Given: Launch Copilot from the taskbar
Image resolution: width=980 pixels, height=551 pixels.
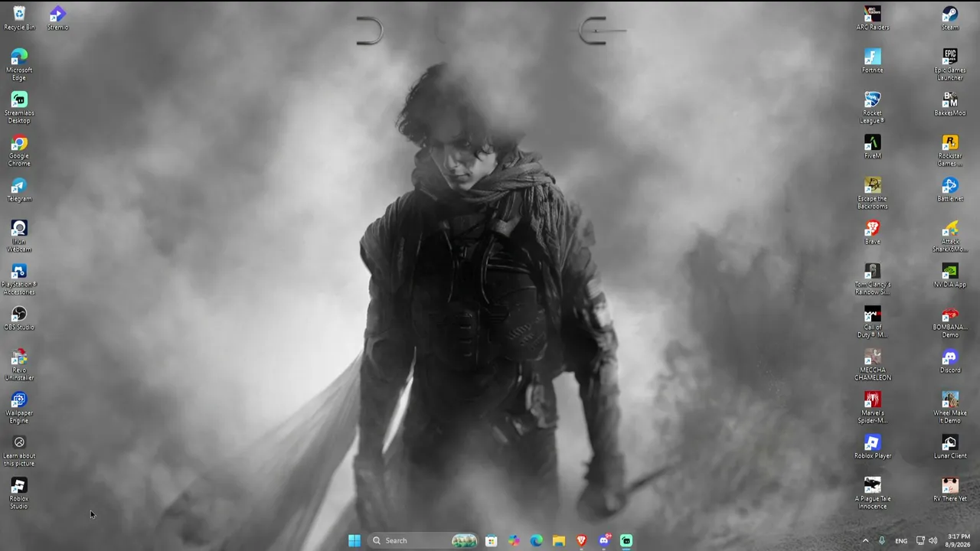Looking at the screenshot, I should 514,540.
